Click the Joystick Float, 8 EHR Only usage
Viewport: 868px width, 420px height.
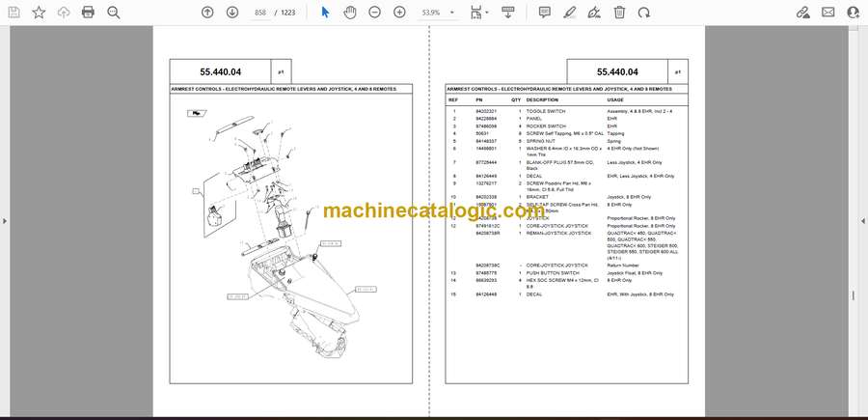(x=635, y=273)
